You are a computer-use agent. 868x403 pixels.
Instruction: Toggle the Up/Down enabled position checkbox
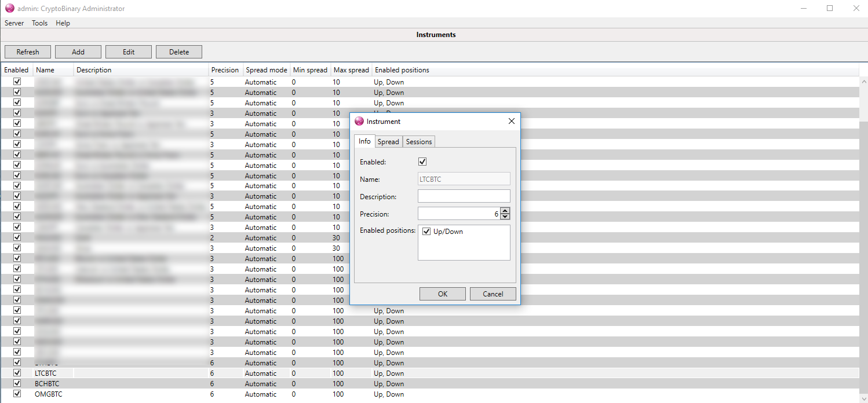(x=426, y=232)
